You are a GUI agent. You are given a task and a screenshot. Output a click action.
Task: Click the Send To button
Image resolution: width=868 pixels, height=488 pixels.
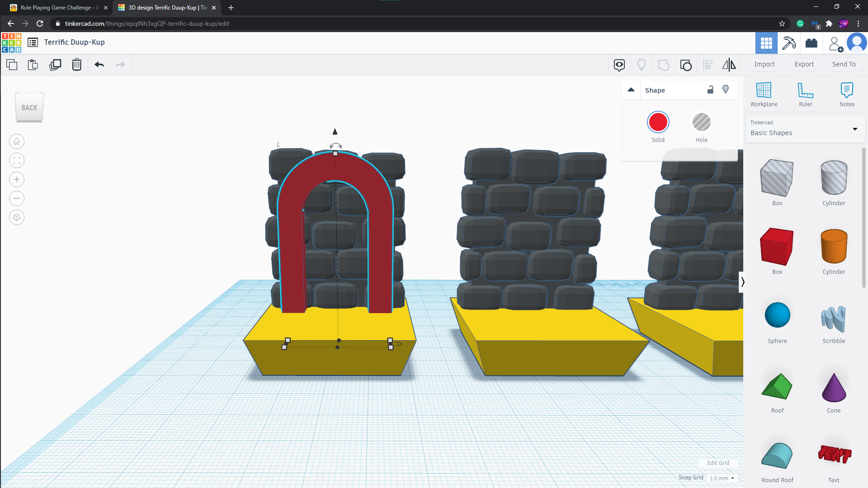[x=844, y=65]
